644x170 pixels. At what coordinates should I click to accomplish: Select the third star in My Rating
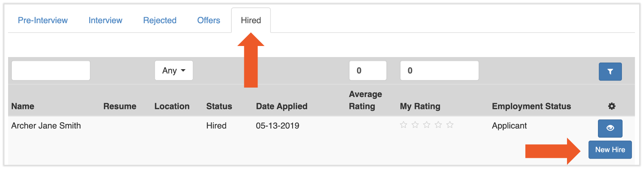pos(427,125)
